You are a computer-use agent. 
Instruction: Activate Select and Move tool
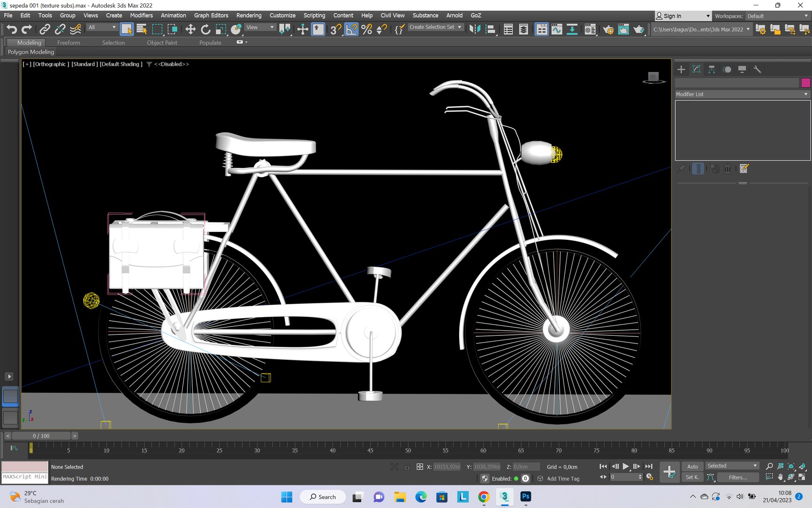coord(190,29)
